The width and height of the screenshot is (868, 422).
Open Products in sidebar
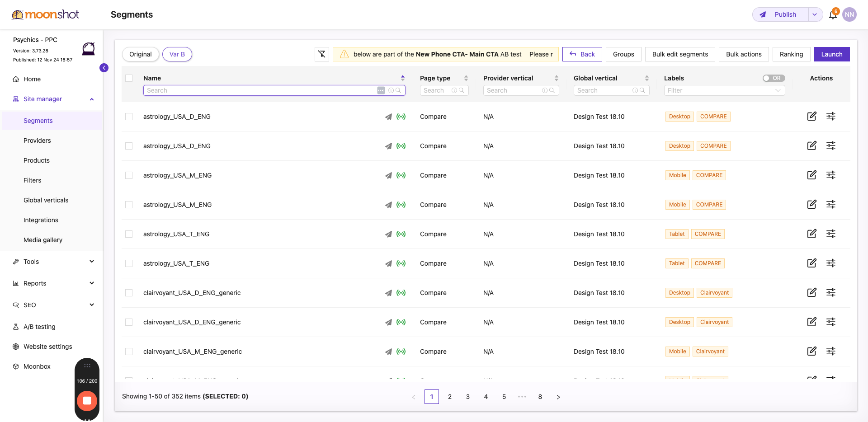click(37, 160)
